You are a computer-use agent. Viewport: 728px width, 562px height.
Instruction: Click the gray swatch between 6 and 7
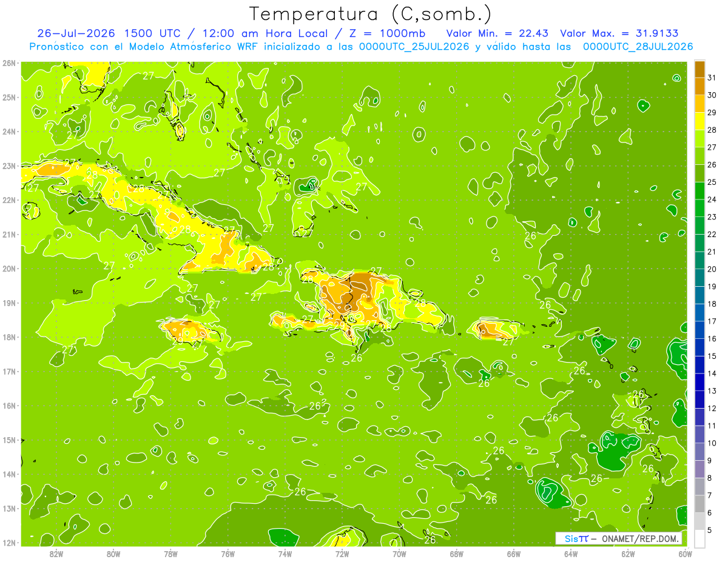tap(699, 504)
